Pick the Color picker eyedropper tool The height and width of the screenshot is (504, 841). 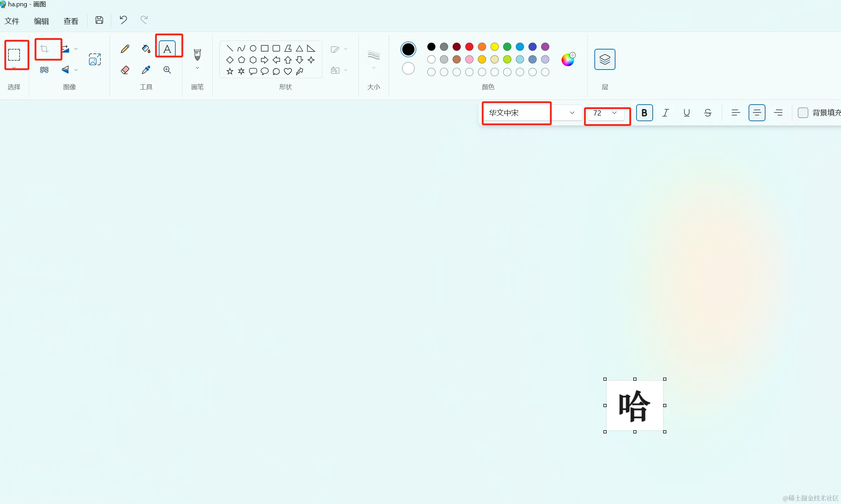click(x=146, y=70)
